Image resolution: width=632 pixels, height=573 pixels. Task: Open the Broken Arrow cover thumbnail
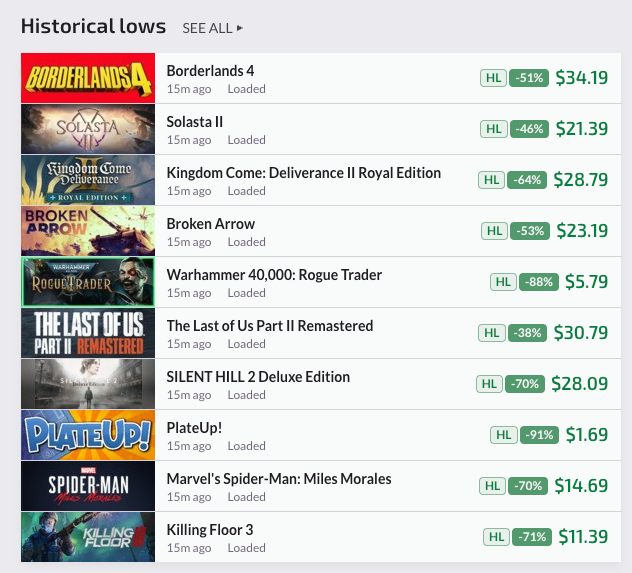(88, 231)
